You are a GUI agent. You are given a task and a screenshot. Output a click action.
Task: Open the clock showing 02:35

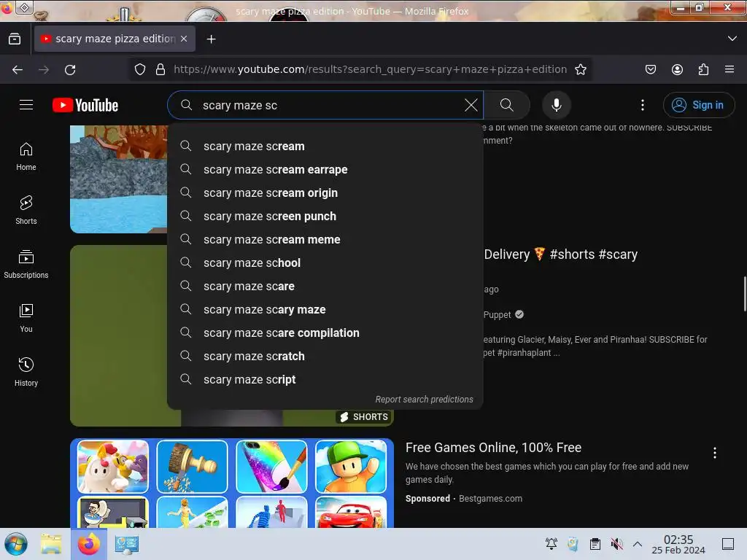pos(678,544)
